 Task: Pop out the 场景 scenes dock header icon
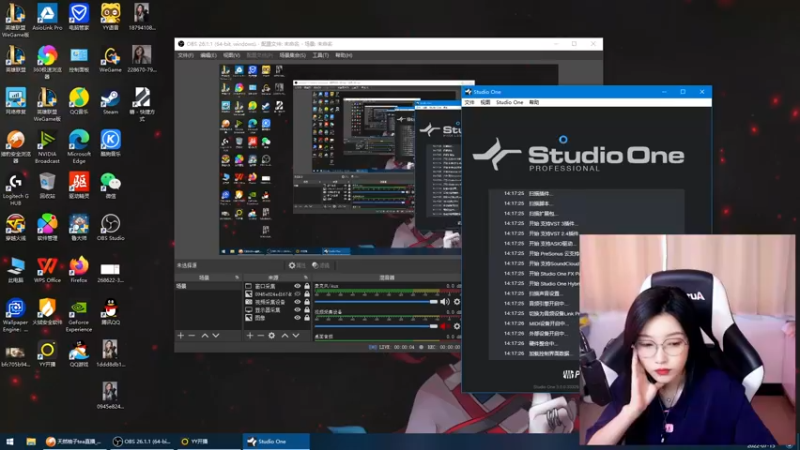point(237,278)
